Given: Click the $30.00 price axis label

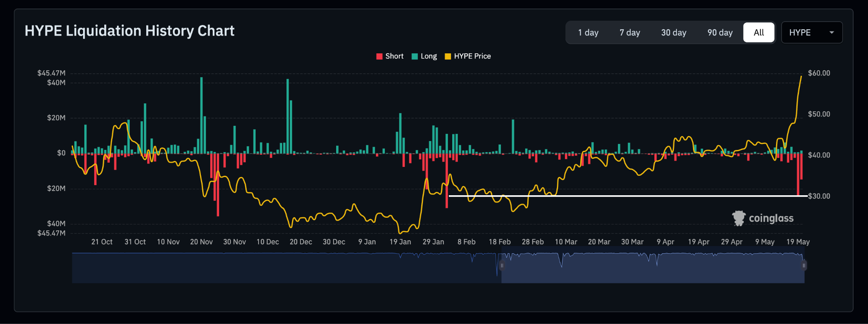Looking at the screenshot, I should [819, 196].
